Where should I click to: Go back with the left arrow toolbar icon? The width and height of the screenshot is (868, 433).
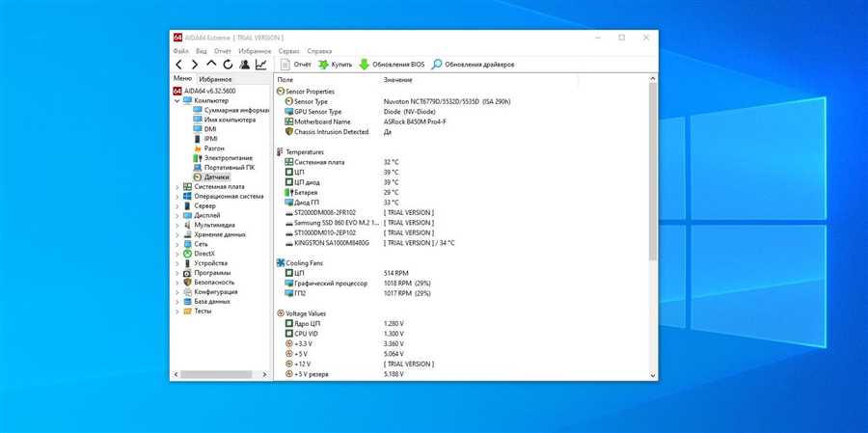tap(178, 65)
